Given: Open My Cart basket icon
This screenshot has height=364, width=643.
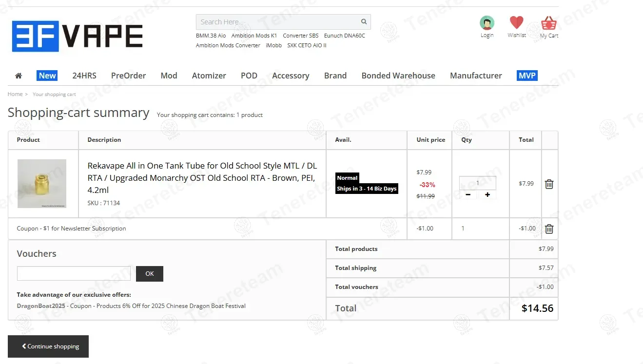Looking at the screenshot, I should point(549,23).
